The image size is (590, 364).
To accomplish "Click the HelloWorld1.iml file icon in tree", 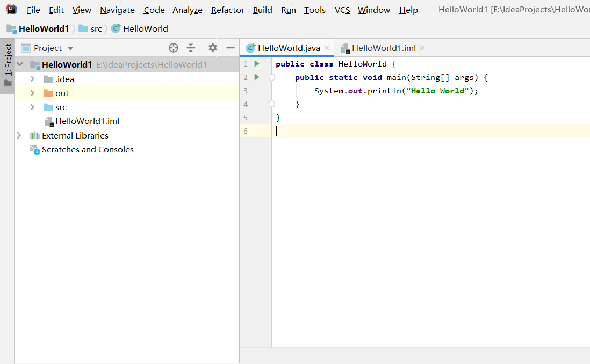I will point(49,121).
